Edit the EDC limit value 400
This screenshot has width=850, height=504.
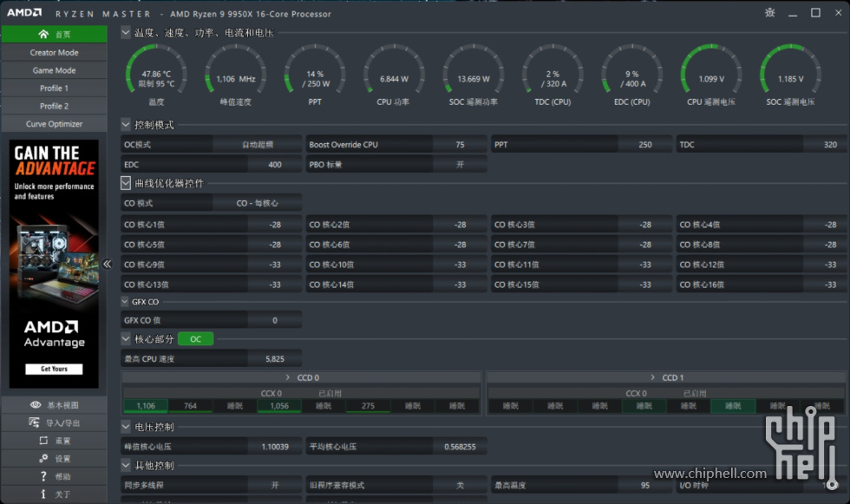coord(275,165)
